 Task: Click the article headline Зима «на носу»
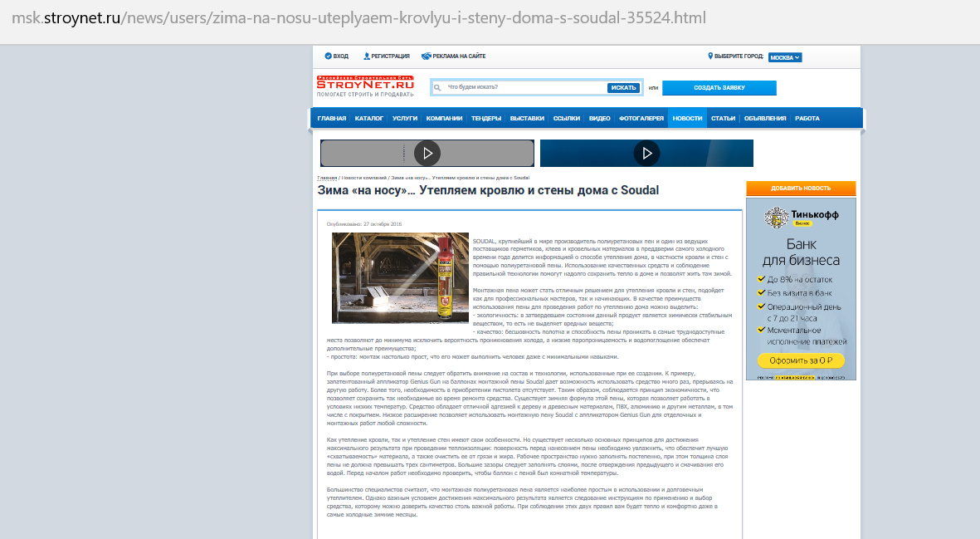point(488,190)
